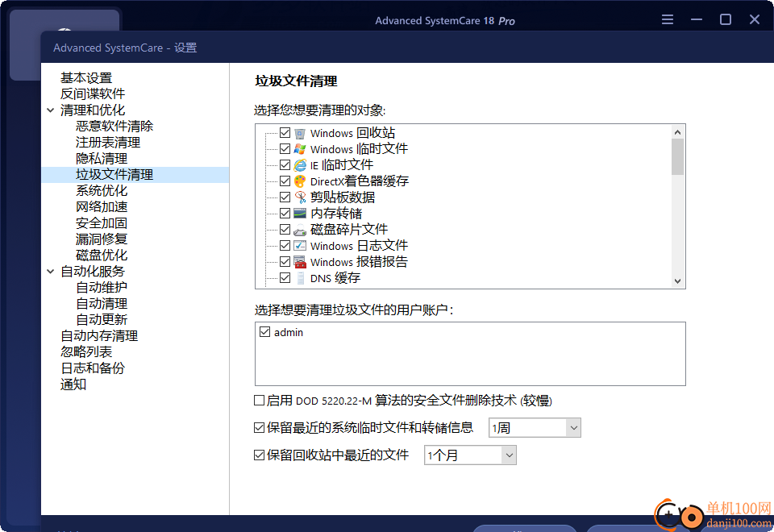The height and width of the screenshot is (532, 774).
Task: Click the DNS 缓存 icon
Action: pos(300,278)
